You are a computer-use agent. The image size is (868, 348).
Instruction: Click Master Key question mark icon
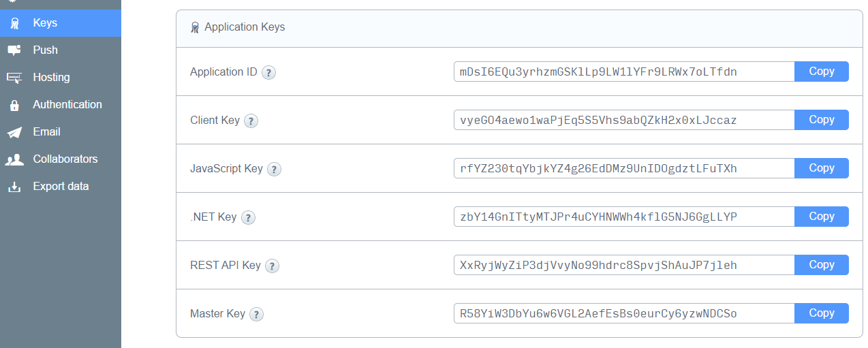256,314
